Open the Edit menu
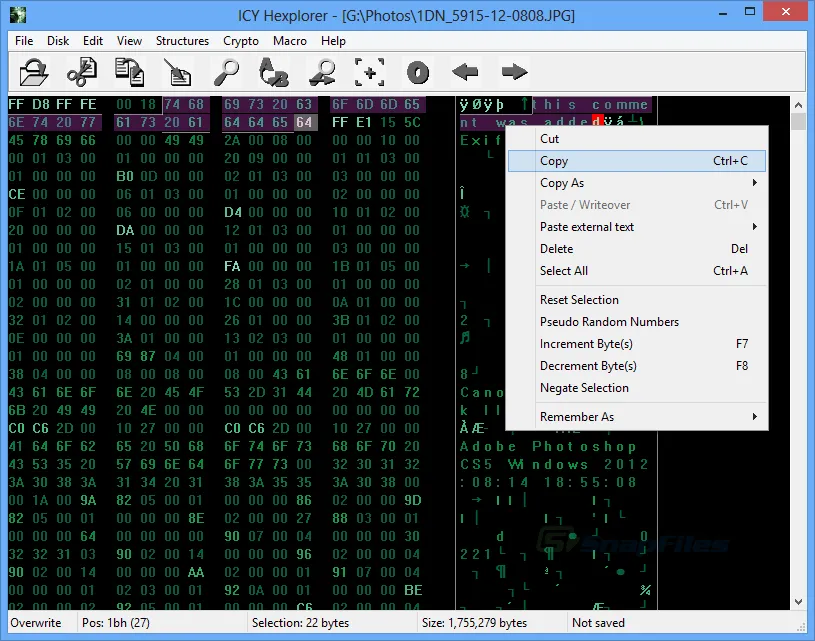 pyautogui.click(x=93, y=41)
